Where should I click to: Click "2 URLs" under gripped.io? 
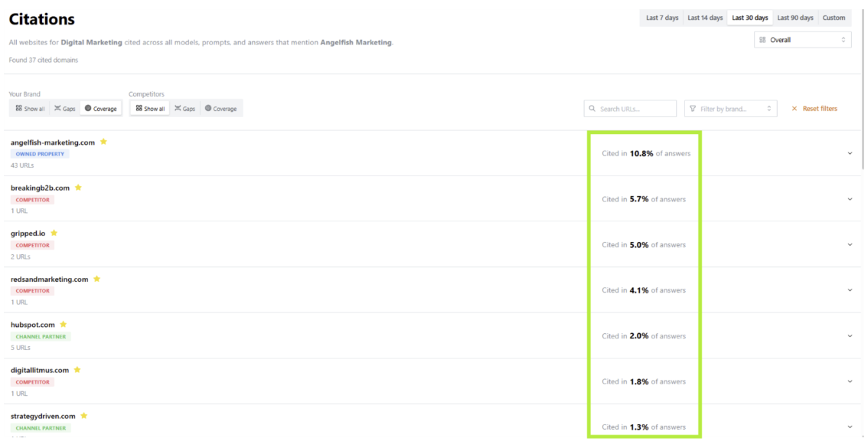coord(21,257)
